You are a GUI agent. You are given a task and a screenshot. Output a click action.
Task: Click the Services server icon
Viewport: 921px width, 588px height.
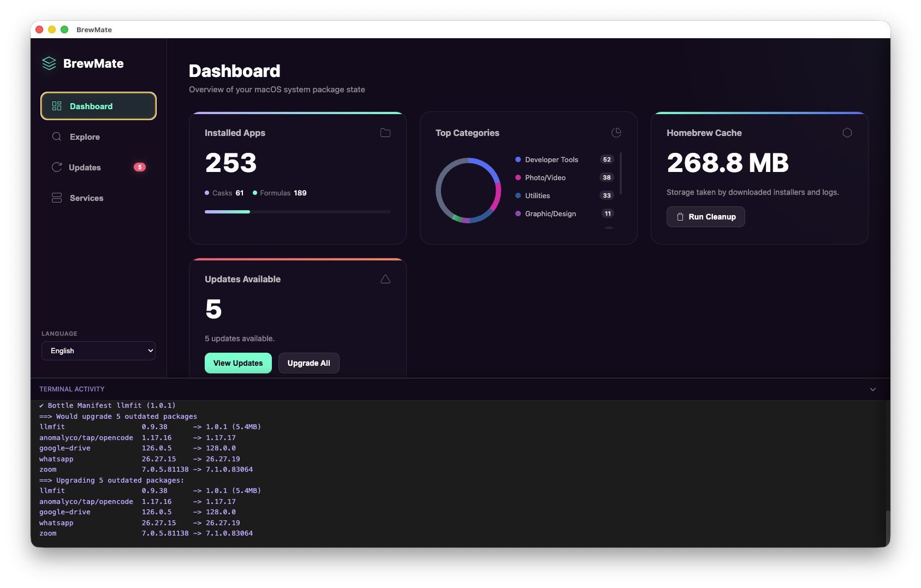[x=57, y=198]
